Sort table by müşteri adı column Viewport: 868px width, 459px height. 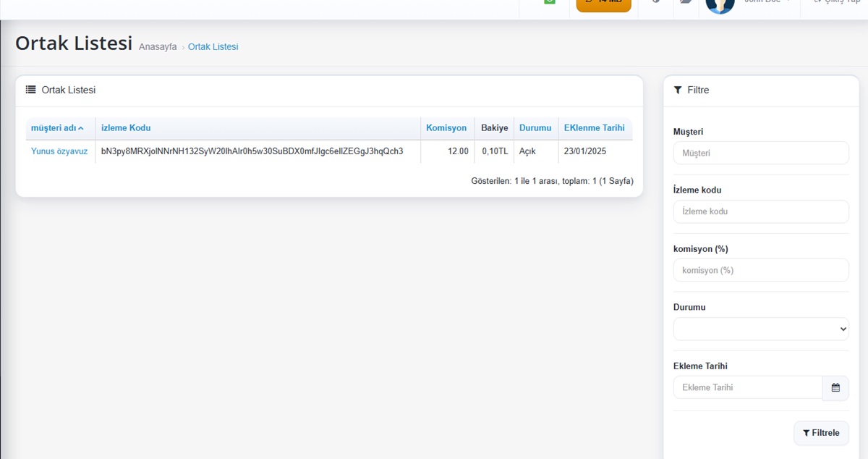(57, 128)
